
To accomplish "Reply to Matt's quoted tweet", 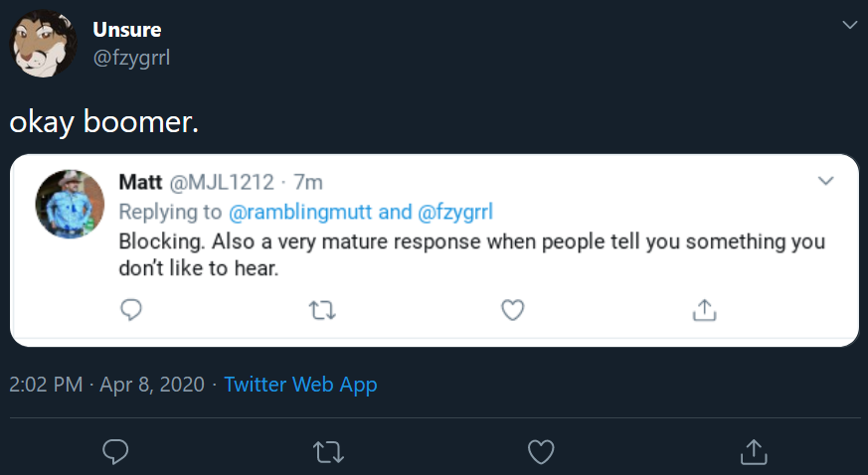I will 131,310.
